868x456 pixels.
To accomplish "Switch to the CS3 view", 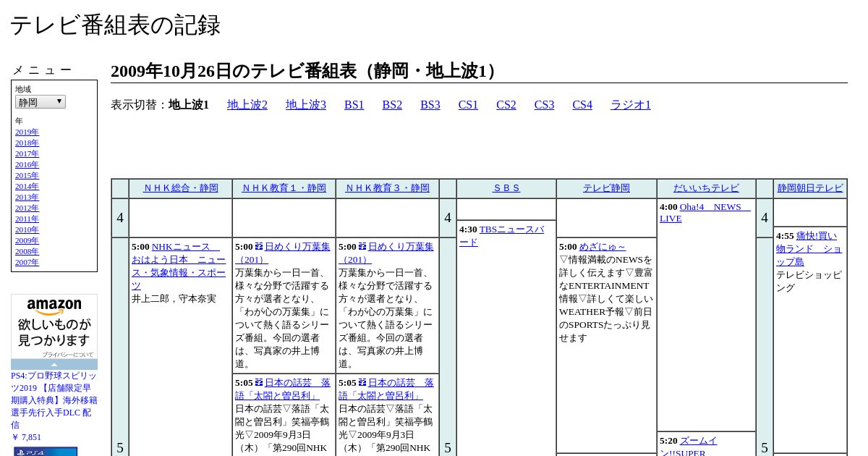I will coord(544,105).
